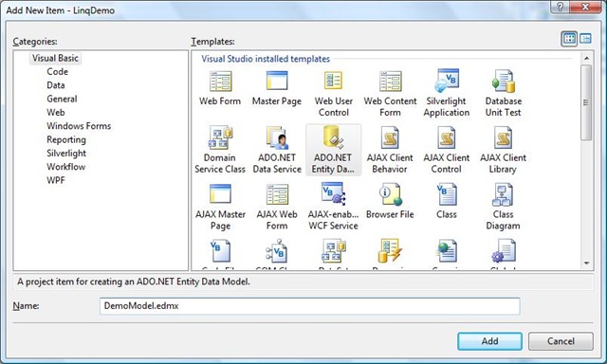This screenshot has height=364, width=607.
Task: Choose the Class Diagram template
Action: point(503,207)
